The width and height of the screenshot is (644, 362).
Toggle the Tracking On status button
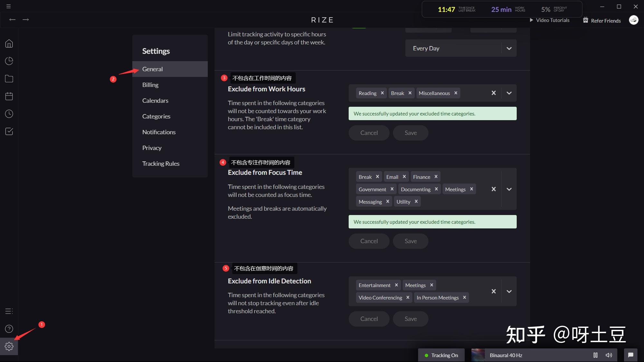click(441, 355)
